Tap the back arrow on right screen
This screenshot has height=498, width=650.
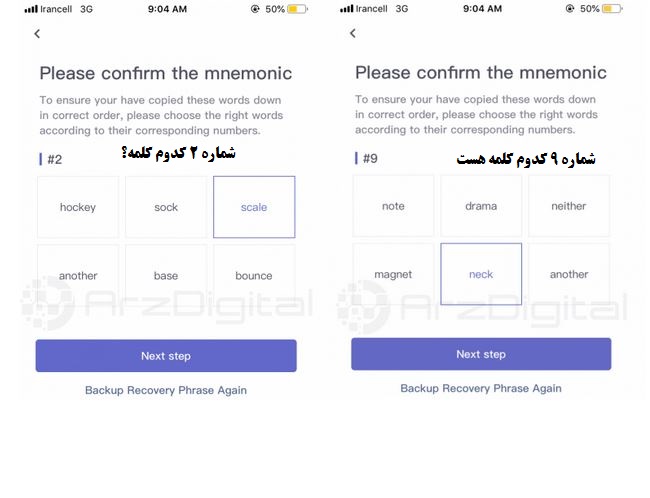[x=353, y=33]
